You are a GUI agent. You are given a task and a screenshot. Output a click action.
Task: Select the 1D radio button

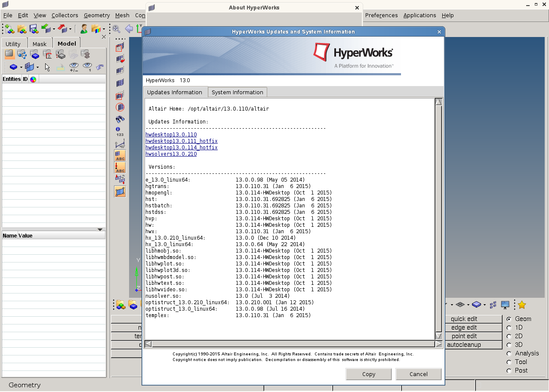pos(509,327)
